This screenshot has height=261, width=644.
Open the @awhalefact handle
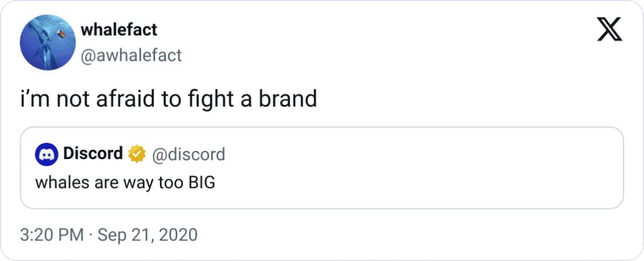[x=131, y=55]
